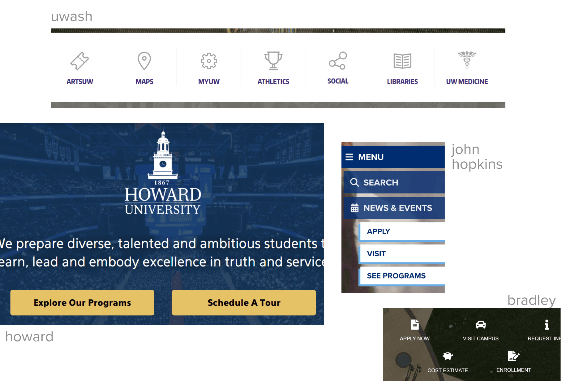This screenshot has width=566, height=392.
Task: Open the ARTSUW link
Action: [x=80, y=82]
